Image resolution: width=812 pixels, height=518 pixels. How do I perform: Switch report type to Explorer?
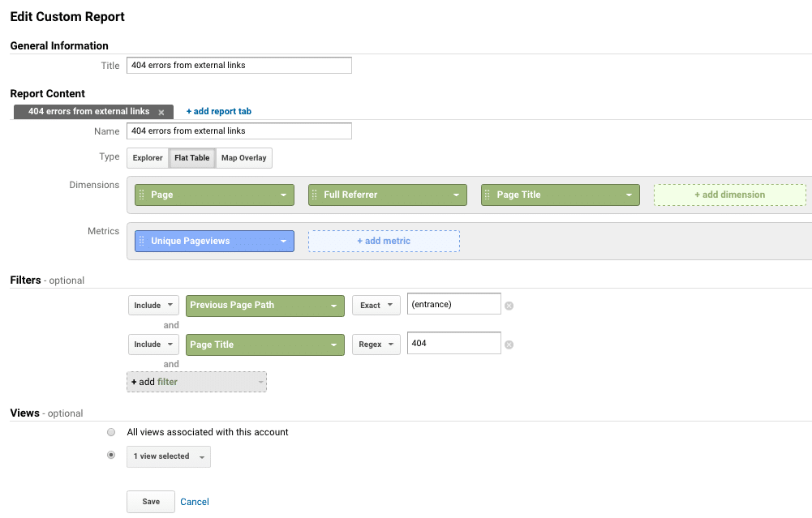(x=147, y=157)
